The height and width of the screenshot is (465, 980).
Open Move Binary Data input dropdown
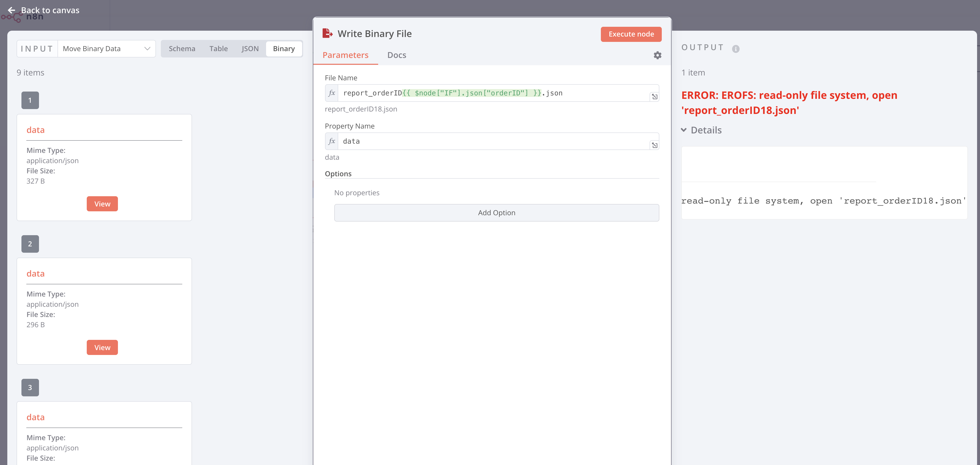(106, 49)
